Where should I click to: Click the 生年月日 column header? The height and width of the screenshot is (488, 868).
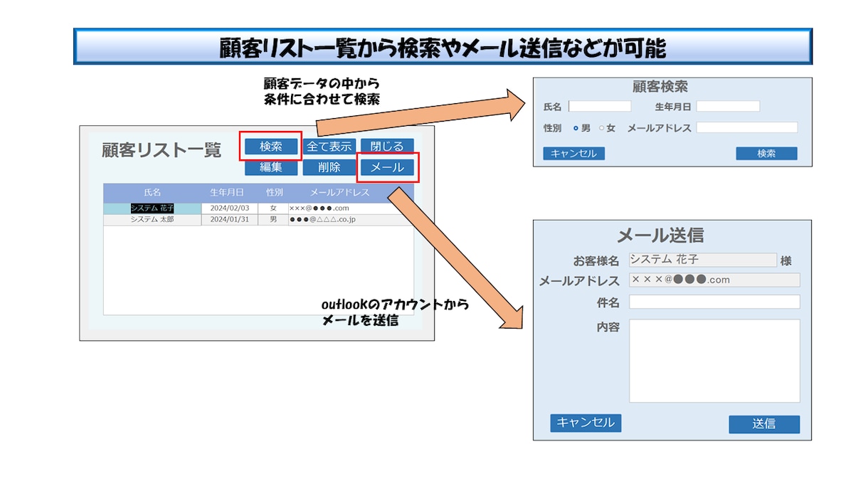pos(227,193)
